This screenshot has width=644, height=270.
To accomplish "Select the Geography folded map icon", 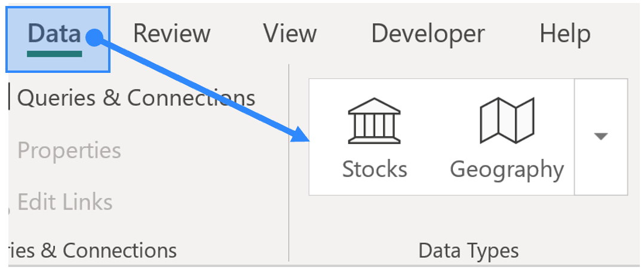I will click(507, 121).
